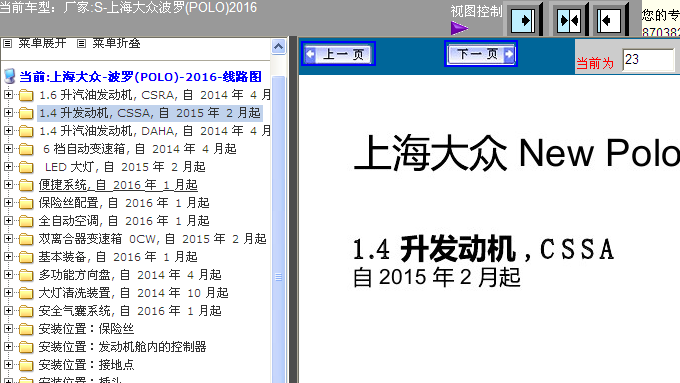Click folder icon of 双离合器变速箱 0CW
Viewport: 680px width, 383px height.
[26, 239]
